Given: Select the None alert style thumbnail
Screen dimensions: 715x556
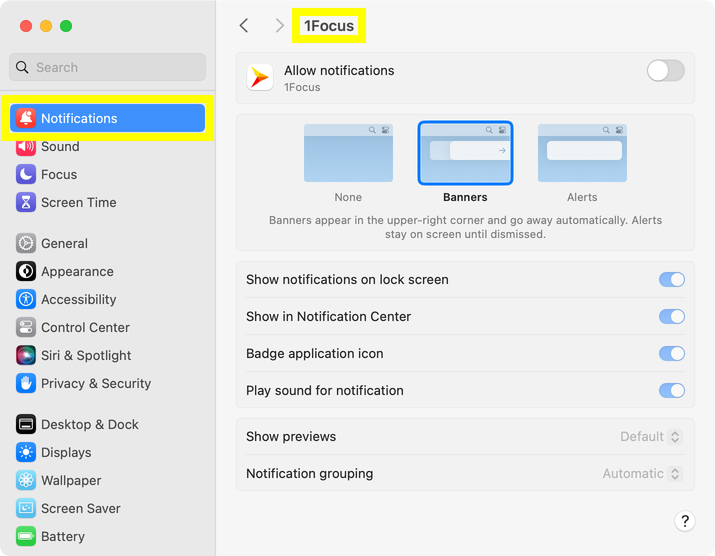Looking at the screenshot, I should click(348, 153).
